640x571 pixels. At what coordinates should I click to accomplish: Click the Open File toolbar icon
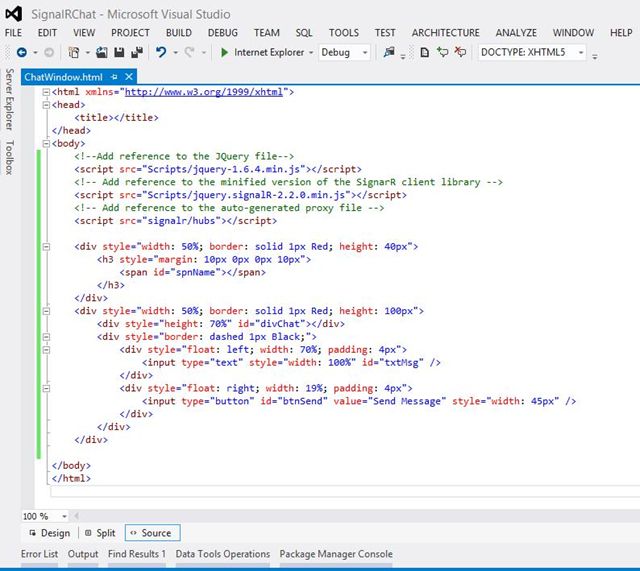[x=102, y=52]
